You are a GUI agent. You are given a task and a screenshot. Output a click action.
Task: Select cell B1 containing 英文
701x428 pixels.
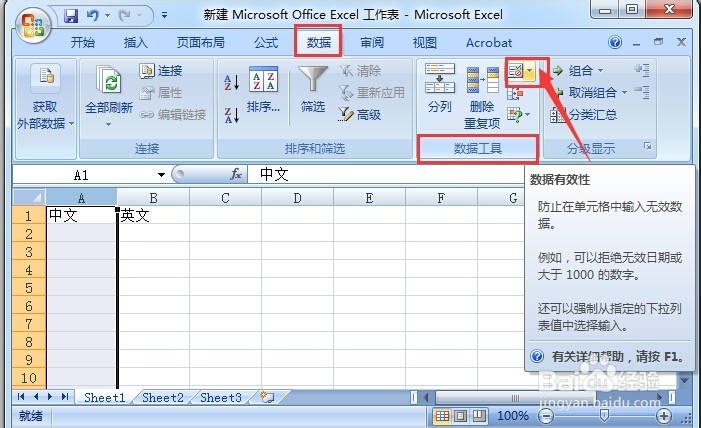pyautogui.click(x=153, y=215)
